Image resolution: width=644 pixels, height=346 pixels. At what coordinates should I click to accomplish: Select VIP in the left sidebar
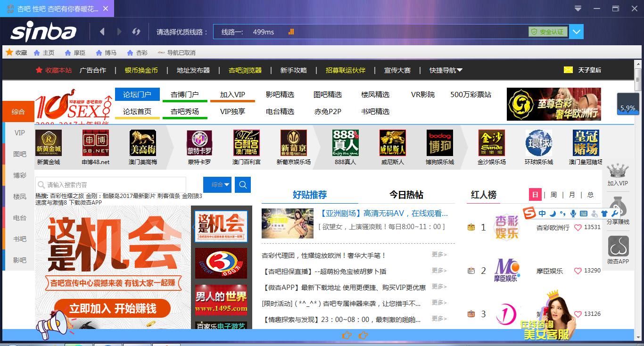[19, 133]
